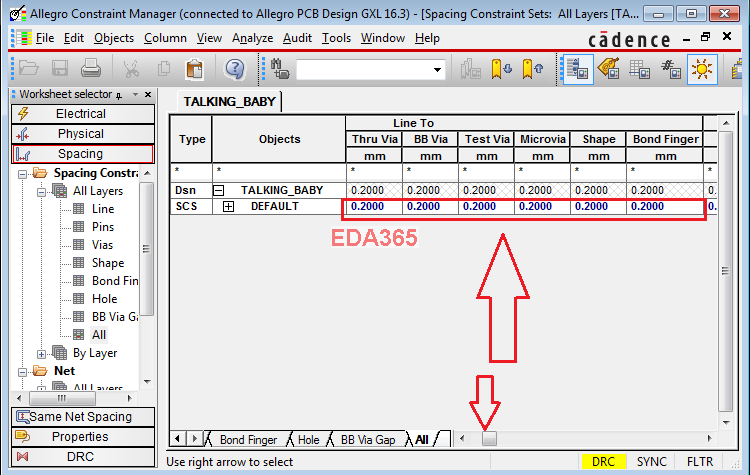Click the DRC status bar indicator

pos(603,462)
